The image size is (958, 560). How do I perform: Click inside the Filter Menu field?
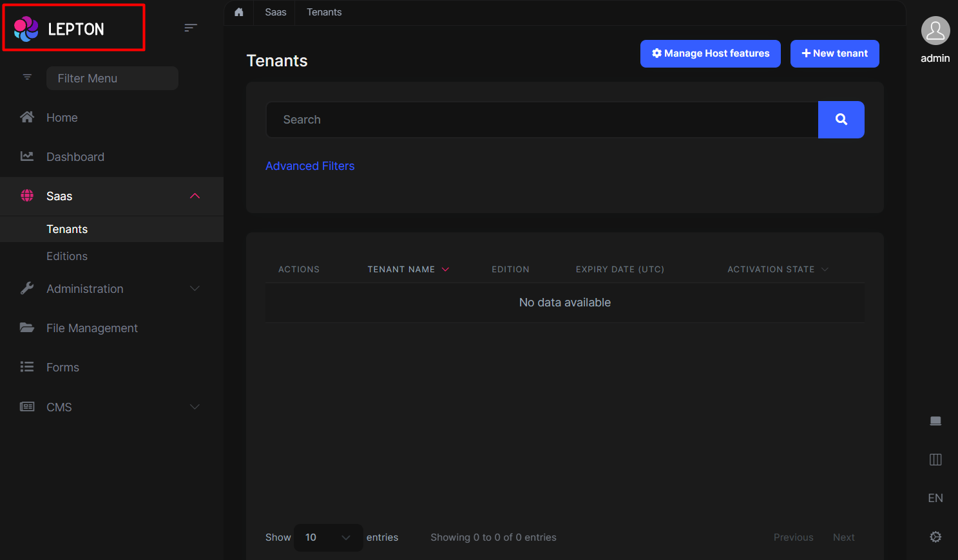coord(111,78)
